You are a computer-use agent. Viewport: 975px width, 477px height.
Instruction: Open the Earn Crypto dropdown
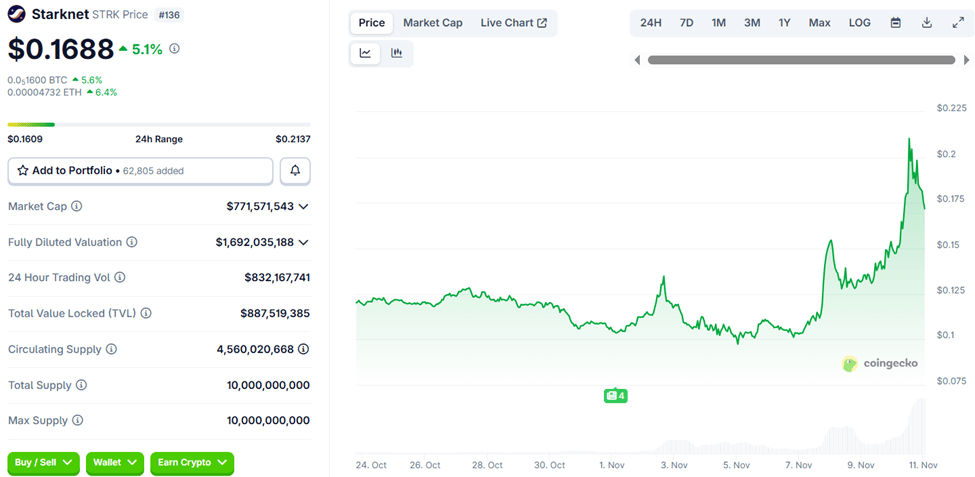(x=191, y=462)
